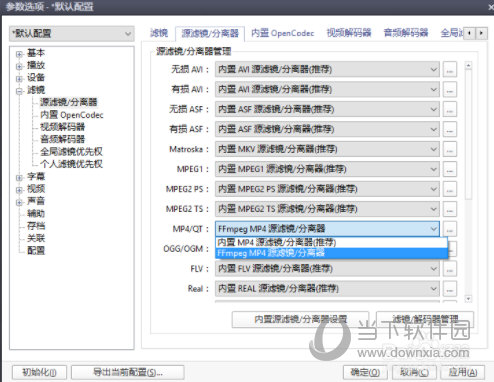Screen dimensions: 494x382
Task: Click the 应用(A) button
Action: (x=463, y=372)
